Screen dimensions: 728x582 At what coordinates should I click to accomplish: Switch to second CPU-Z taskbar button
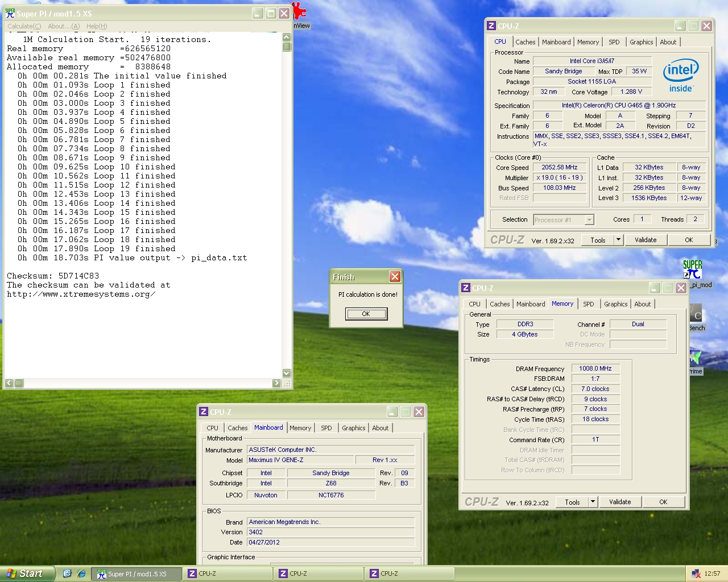click(x=320, y=574)
